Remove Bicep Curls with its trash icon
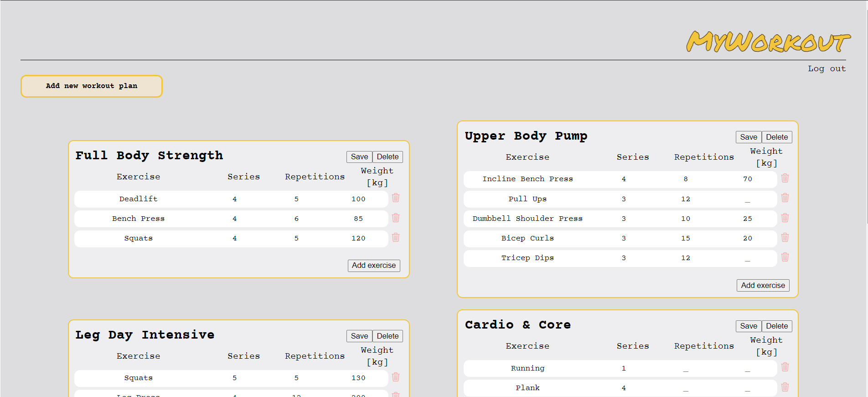The width and height of the screenshot is (868, 397). pyautogui.click(x=785, y=238)
